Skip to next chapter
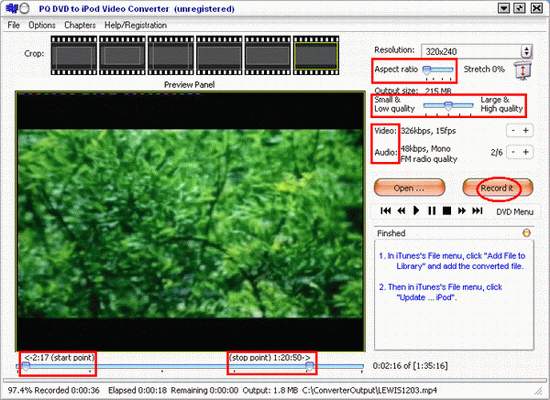 click(x=477, y=211)
